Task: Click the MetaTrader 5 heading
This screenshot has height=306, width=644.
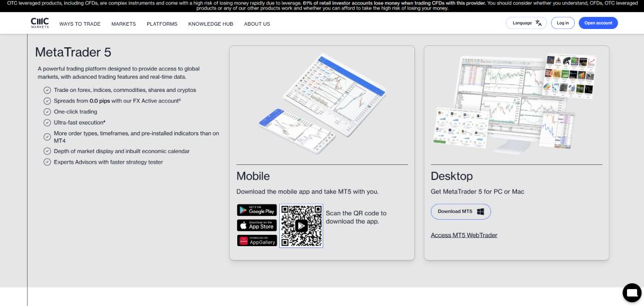Action: click(73, 52)
